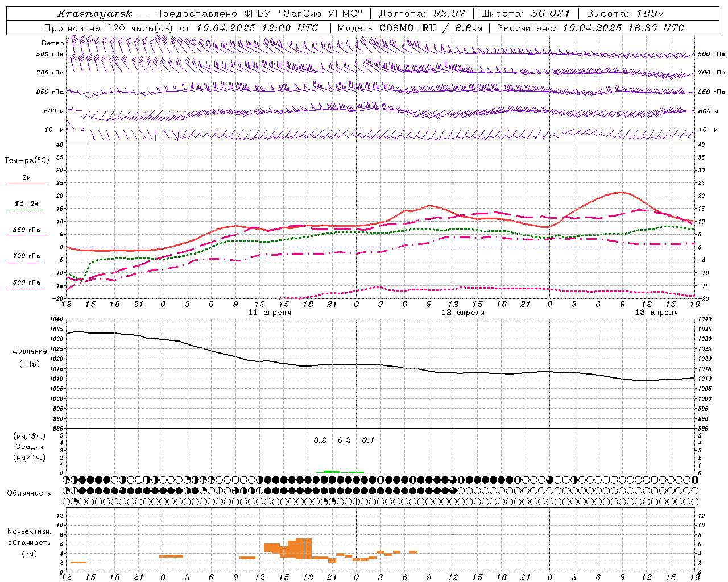Click the 12 апреля date label
The height and width of the screenshot is (582, 728).
click(x=464, y=313)
